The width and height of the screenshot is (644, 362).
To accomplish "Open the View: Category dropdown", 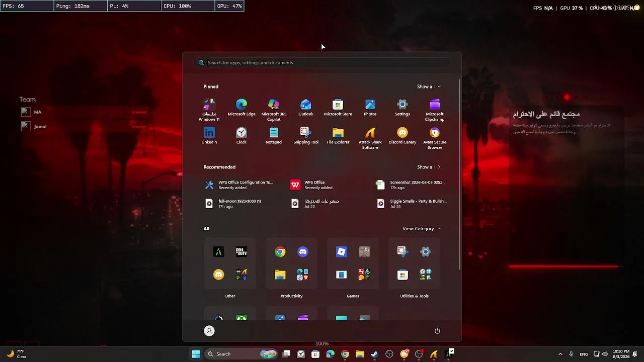I will [x=422, y=229].
